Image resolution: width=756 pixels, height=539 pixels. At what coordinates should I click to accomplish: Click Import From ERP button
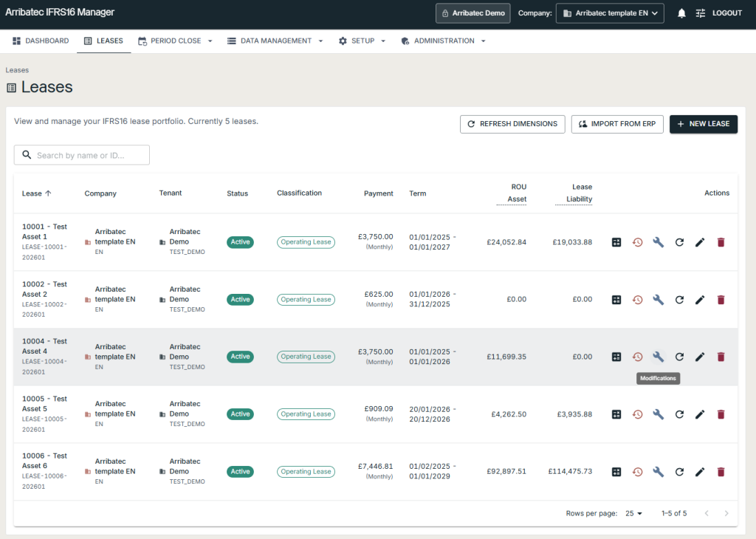(x=617, y=124)
